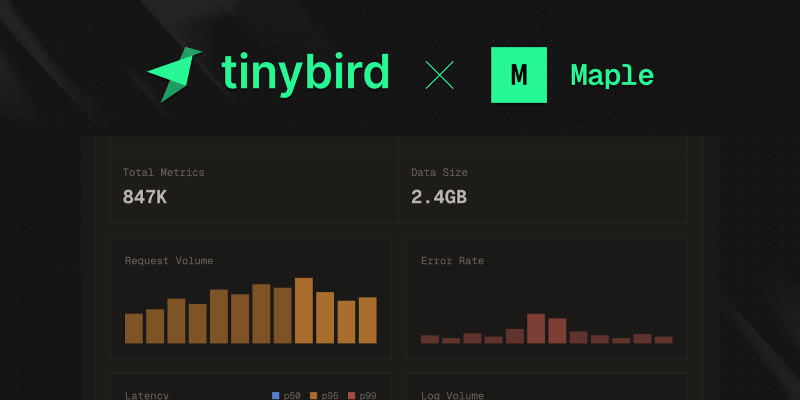Click the green X separator between logos
Viewport: 800px width, 400px height.
point(439,75)
